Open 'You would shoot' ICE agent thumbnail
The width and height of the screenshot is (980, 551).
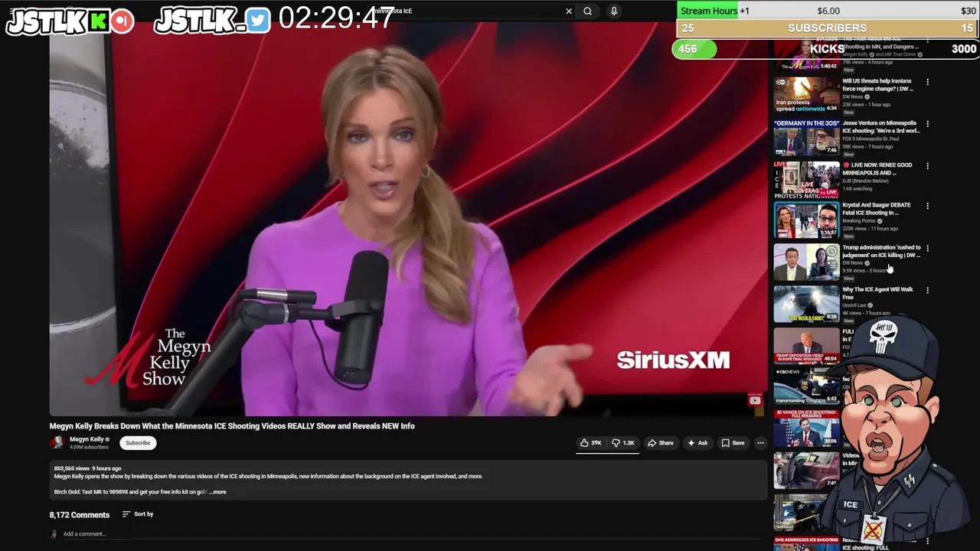pyautogui.click(x=806, y=304)
